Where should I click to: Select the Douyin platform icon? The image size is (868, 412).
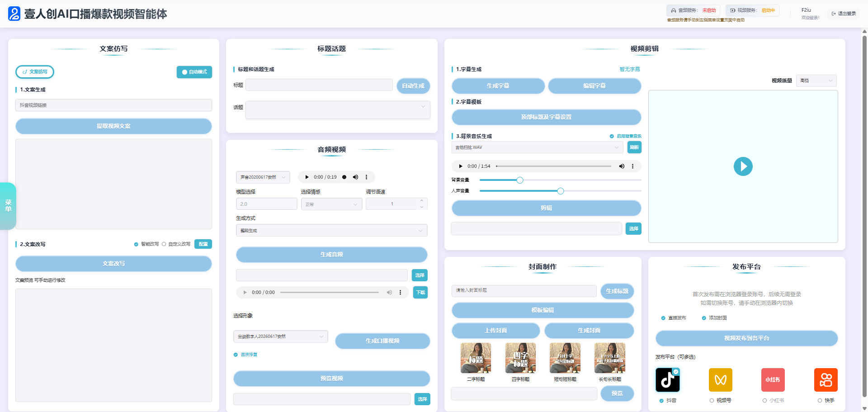coord(667,380)
